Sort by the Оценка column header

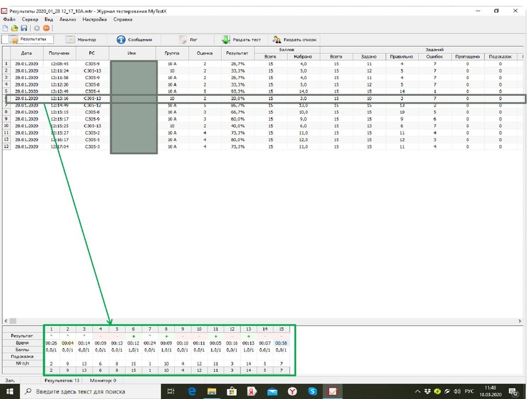pyautogui.click(x=205, y=53)
